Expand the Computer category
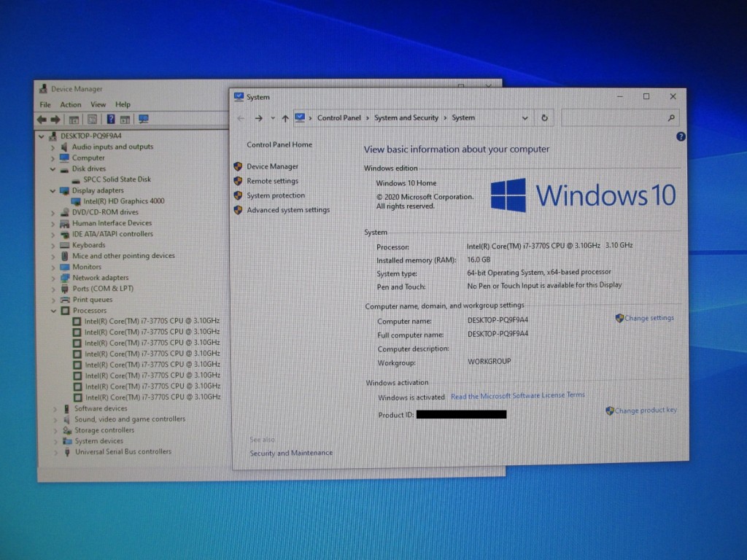The width and height of the screenshot is (747, 560). click(x=53, y=158)
